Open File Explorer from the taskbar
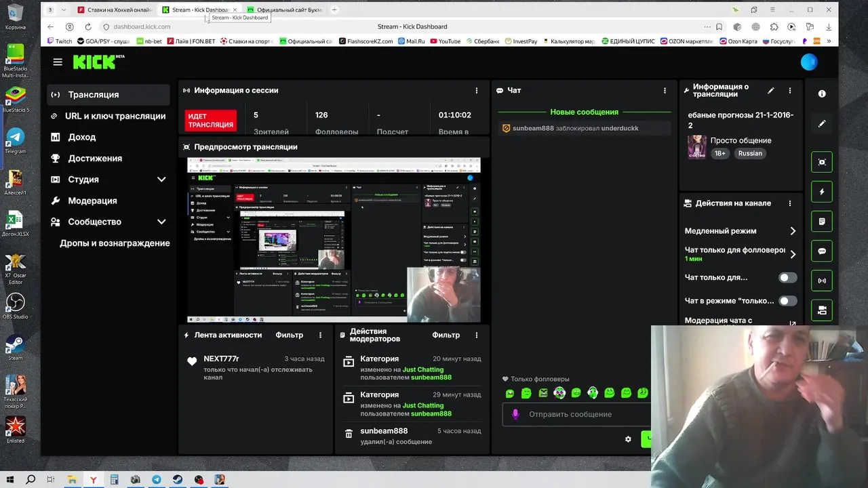The width and height of the screenshot is (868, 488). click(x=72, y=479)
